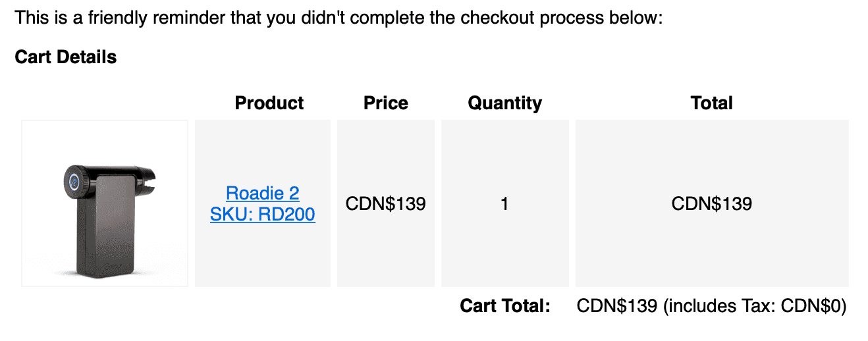Click the CDN$139 value in Price column

386,203
